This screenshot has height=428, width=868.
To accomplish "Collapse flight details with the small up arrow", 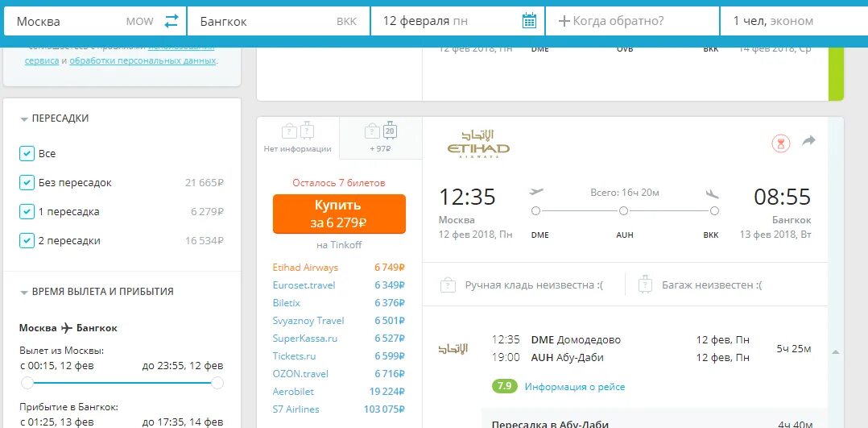I will click(x=836, y=352).
